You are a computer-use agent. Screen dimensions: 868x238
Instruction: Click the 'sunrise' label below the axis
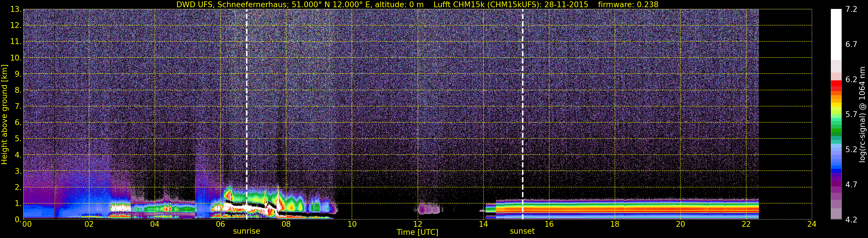(x=247, y=231)
